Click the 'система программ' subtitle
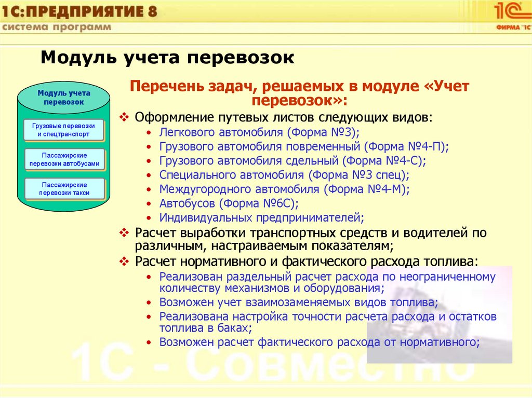532x398 pixels. tap(57, 27)
